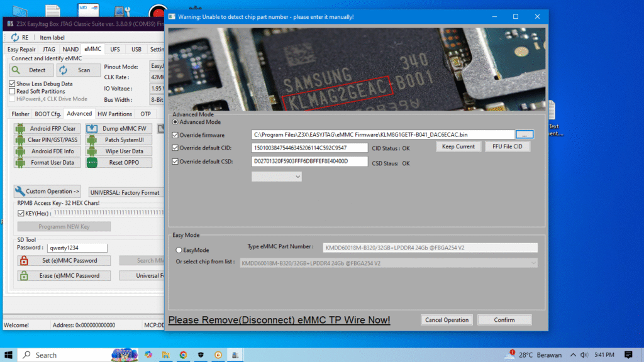Screen dimensions: 644x362
Task: Toggle Override default CID checkbox
Action: click(x=175, y=148)
